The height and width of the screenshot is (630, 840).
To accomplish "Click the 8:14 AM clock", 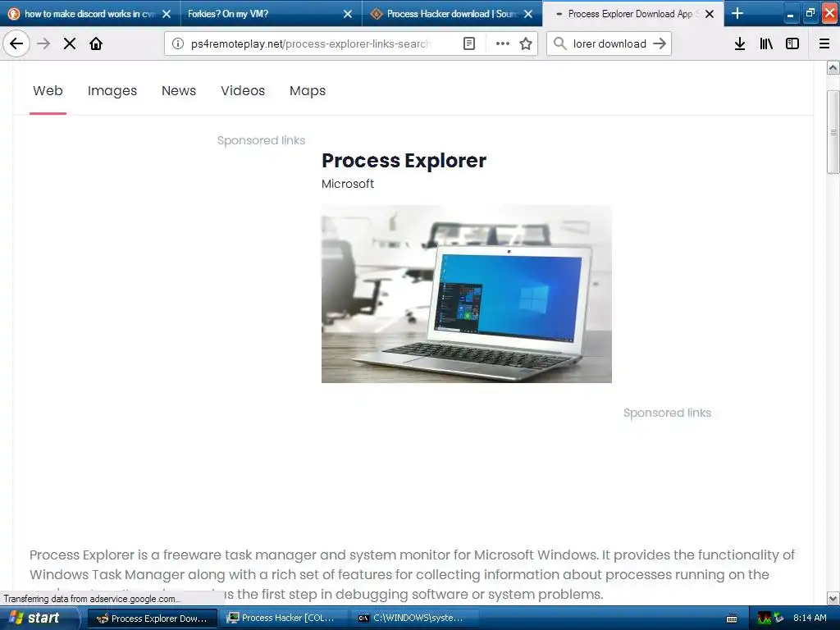I will 810,618.
